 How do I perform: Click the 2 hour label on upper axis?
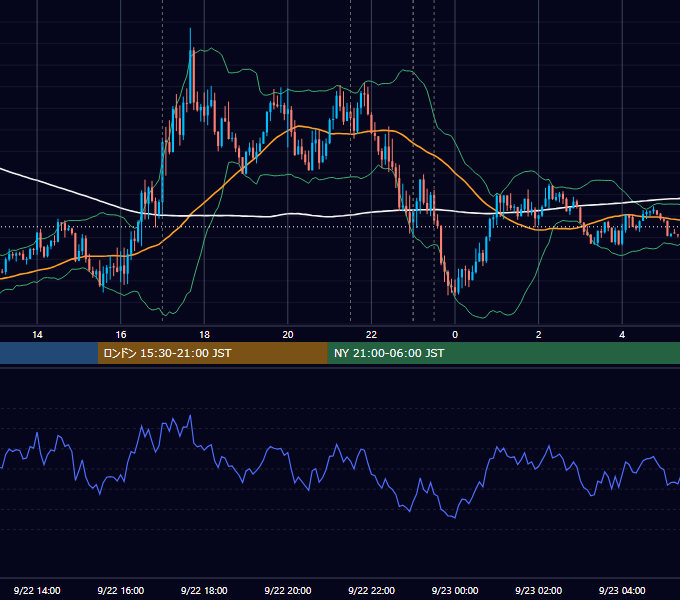click(x=539, y=335)
